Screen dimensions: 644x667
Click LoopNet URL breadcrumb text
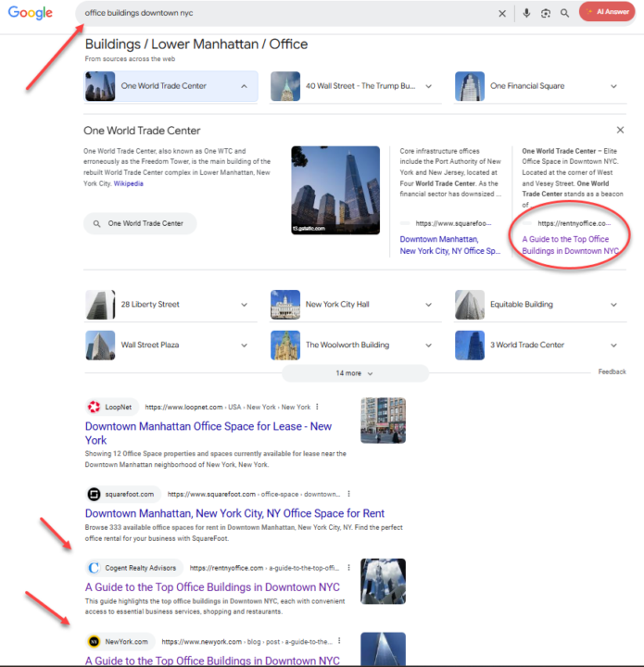click(x=228, y=407)
